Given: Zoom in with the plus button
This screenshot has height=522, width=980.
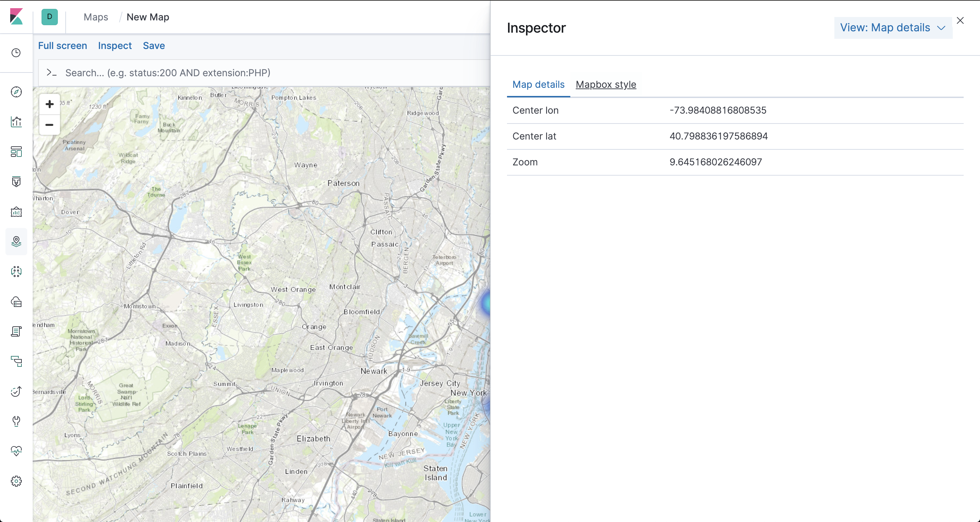Looking at the screenshot, I should click(49, 104).
